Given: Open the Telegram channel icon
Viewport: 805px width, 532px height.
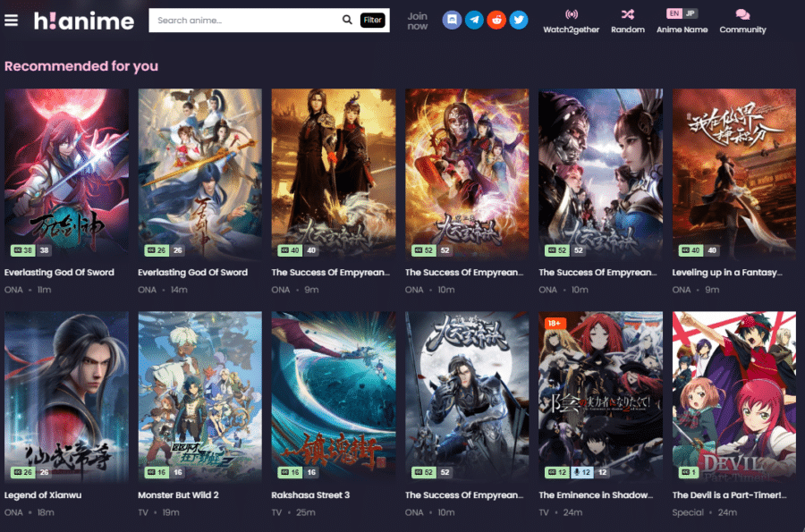Looking at the screenshot, I should pos(474,20).
